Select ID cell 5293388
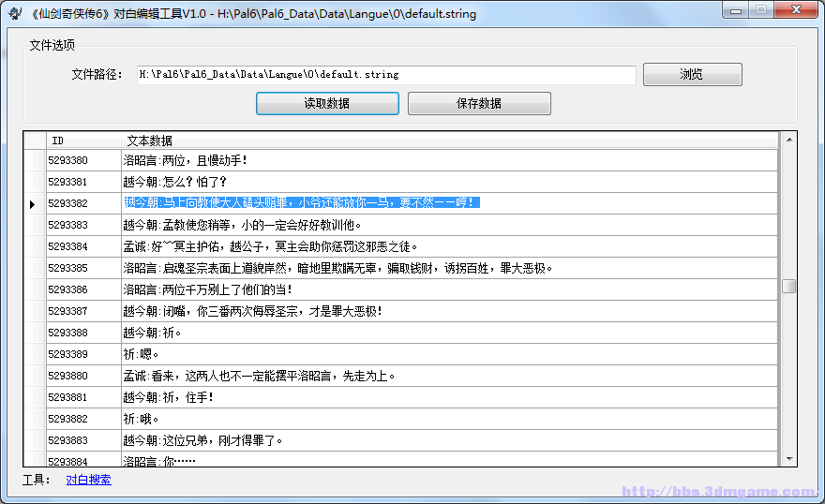825x504 pixels. point(83,333)
